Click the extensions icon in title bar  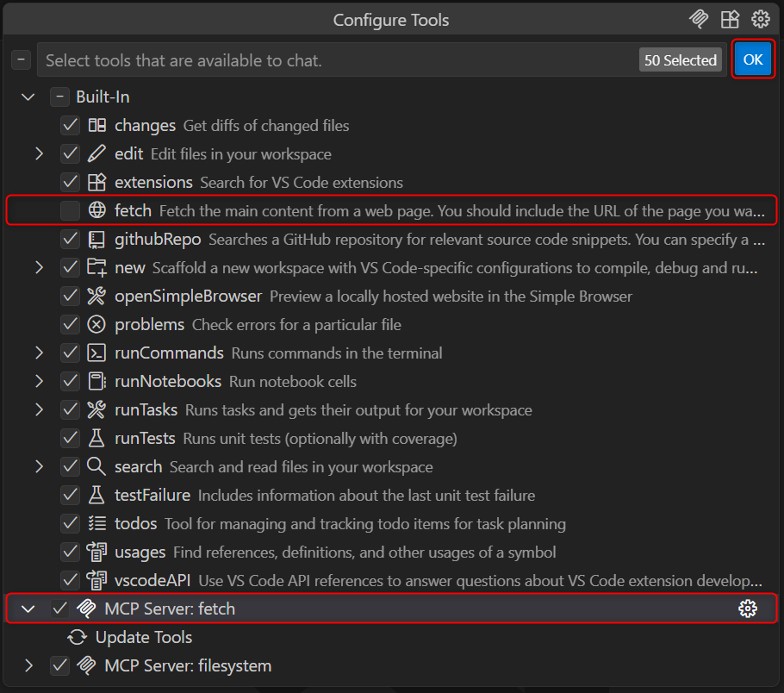[x=730, y=20]
